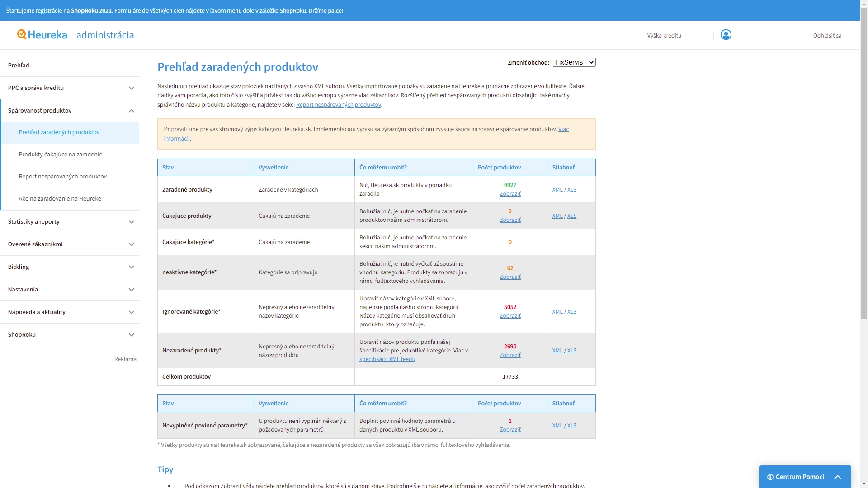Select Prehľad zaradených produktov submenu item
The image size is (868, 488).
click(x=71, y=132)
